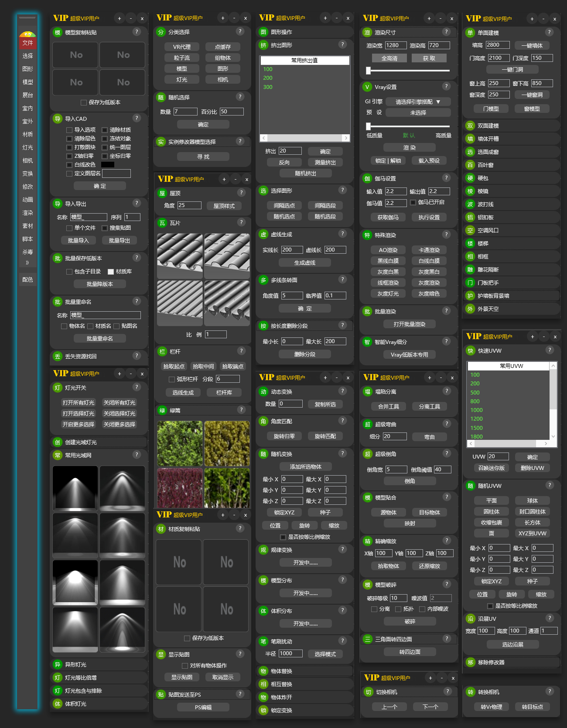Click the 单面建模 section icon
Screen dimensions: 567x728
click(470, 33)
